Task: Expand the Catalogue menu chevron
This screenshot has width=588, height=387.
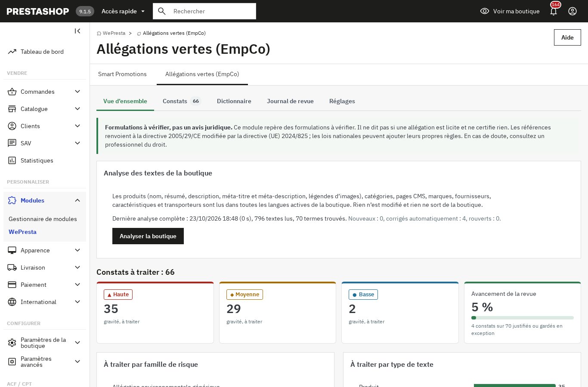Action: [x=77, y=109]
